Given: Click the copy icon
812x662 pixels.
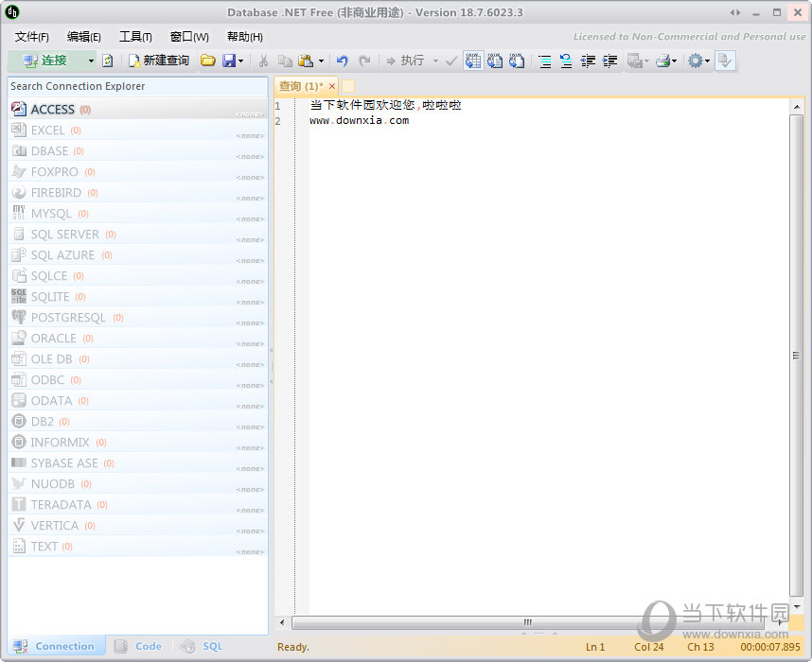Looking at the screenshot, I should point(285,61).
